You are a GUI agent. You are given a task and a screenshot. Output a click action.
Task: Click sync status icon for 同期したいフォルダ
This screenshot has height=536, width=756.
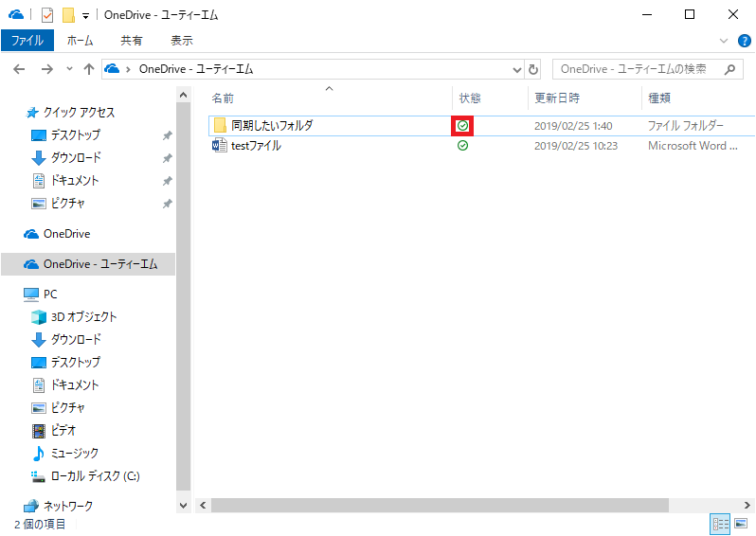click(x=462, y=126)
